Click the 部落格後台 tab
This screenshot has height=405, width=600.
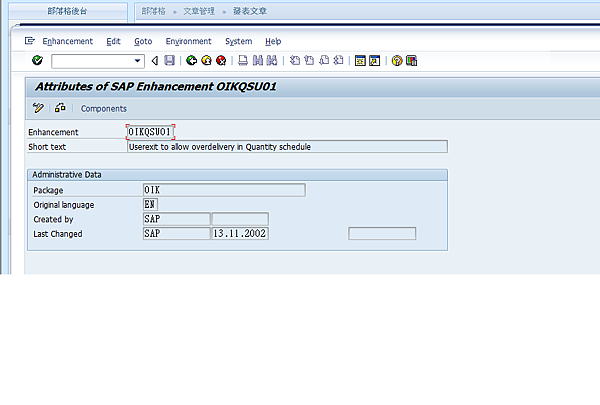[x=68, y=11]
